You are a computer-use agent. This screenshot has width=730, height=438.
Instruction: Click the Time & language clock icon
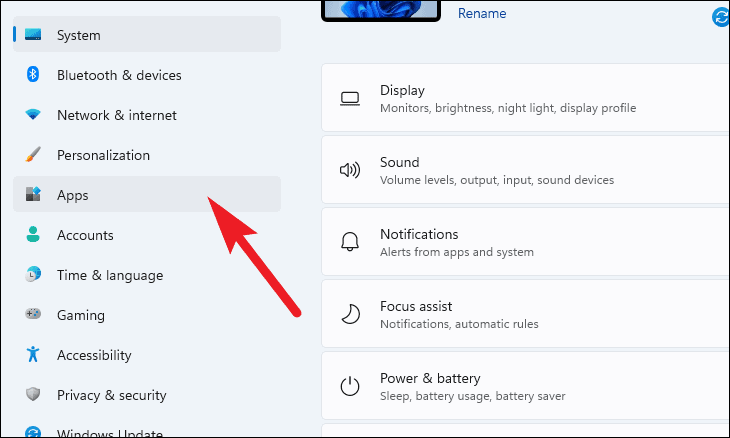(33, 275)
